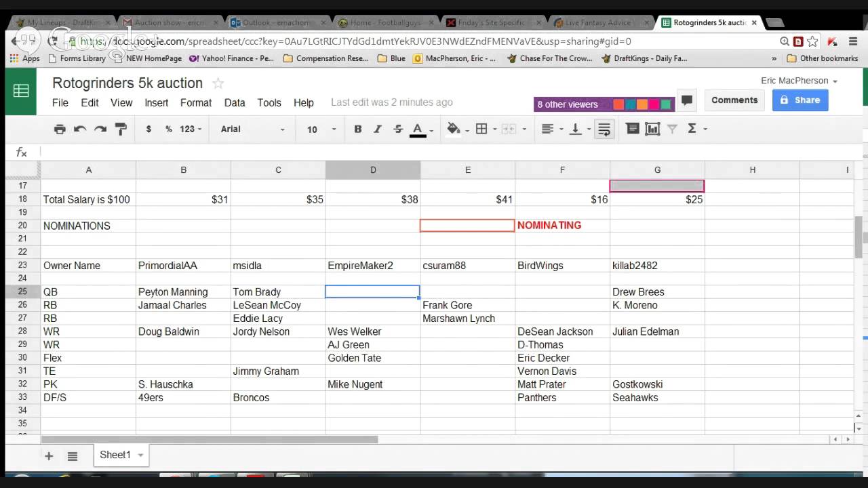Click the Filter icon

point(672,129)
